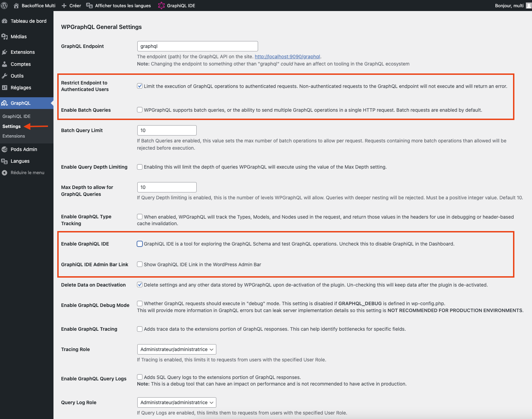Open the localhost:9090/graphql endpoint link
This screenshot has height=419, width=532.
287,57
